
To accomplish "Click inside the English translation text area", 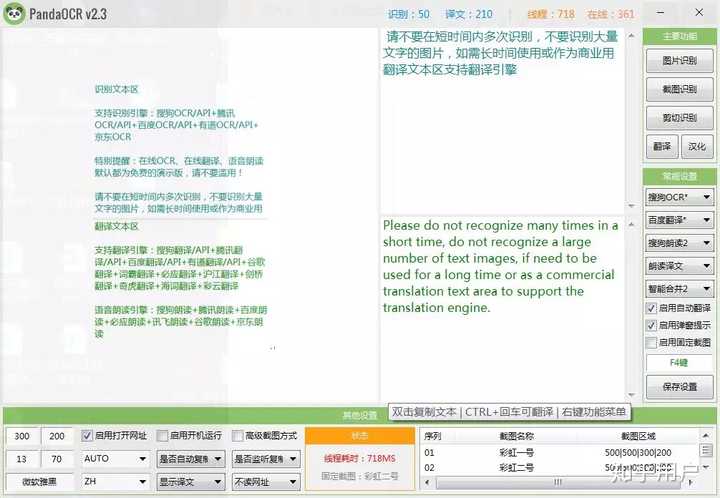I will pyautogui.click(x=503, y=308).
